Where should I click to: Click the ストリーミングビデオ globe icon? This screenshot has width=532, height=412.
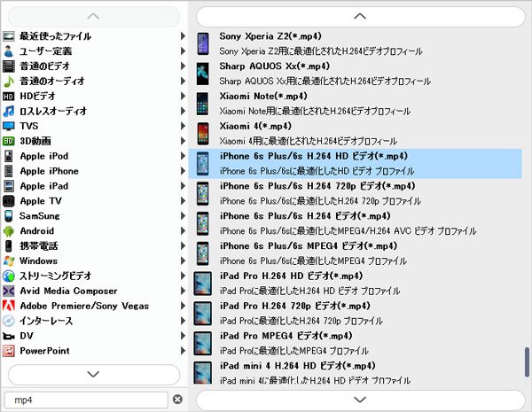coord(9,276)
